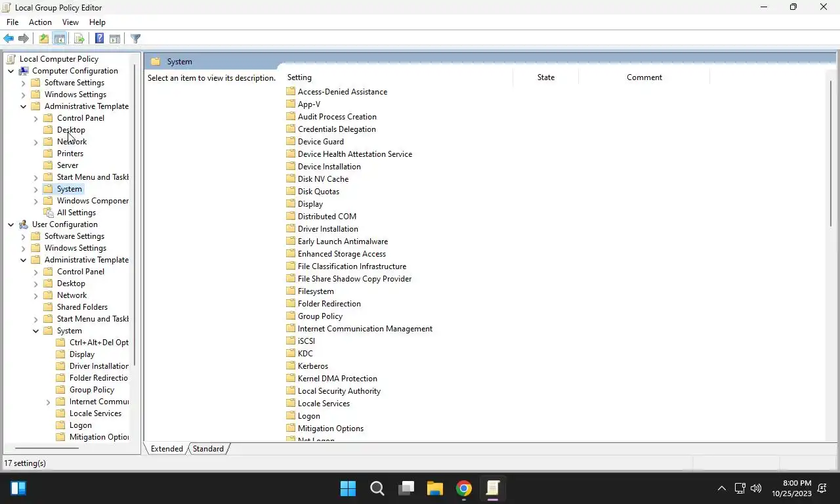Collapse the User Configuration node
This screenshot has height=504, width=840.
click(10, 224)
